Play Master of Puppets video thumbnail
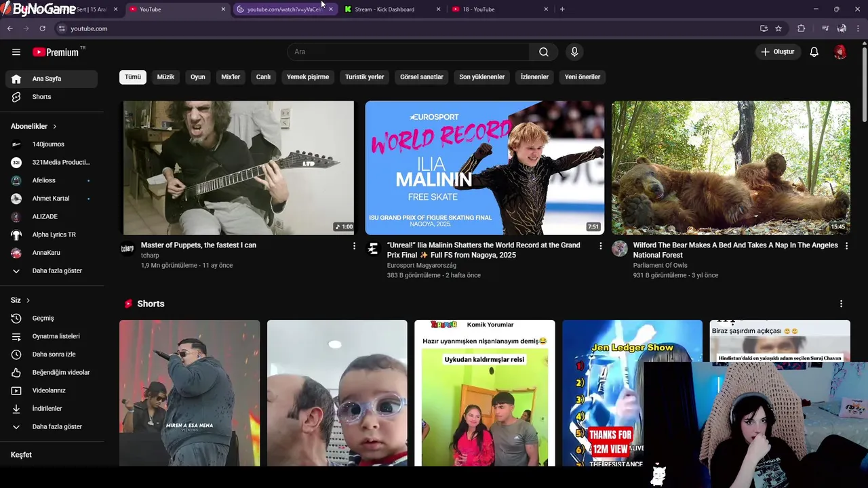 [x=239, y=168]
